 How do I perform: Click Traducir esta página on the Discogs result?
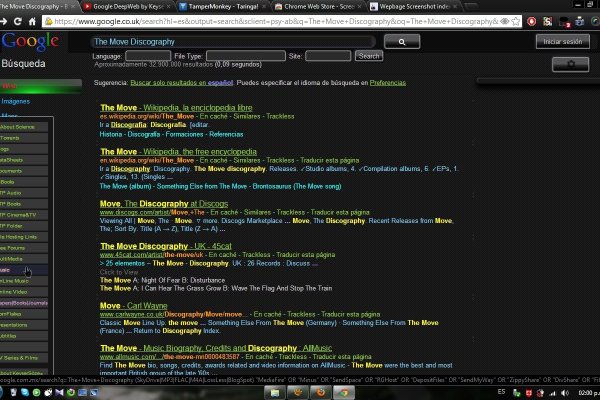click(340, 212)
